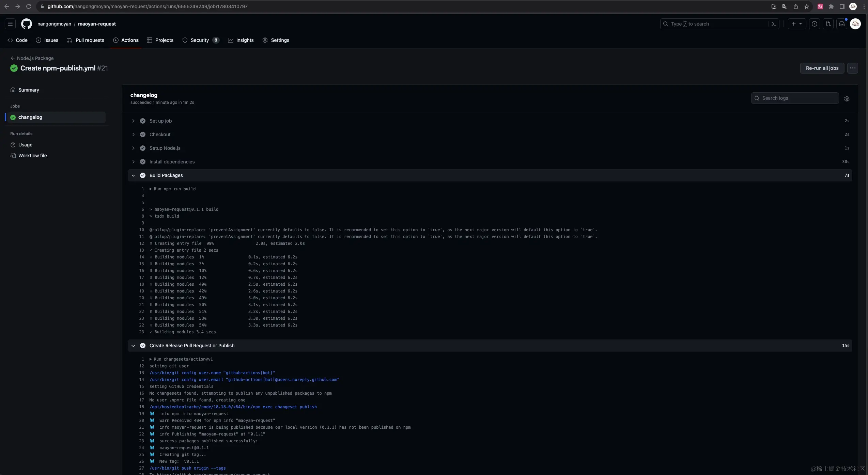Open the command palette icon

click(774, 24)
